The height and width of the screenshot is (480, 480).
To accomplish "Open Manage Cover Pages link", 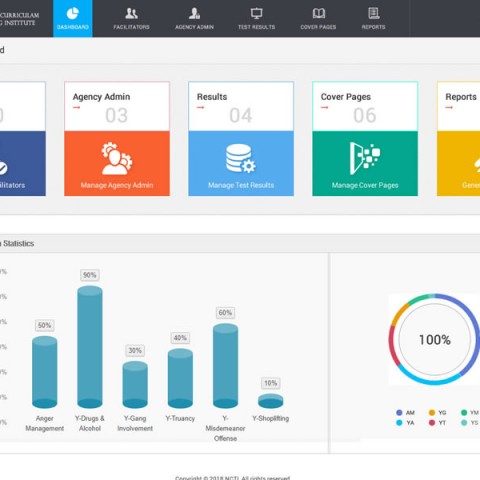I will [x=365, y=185].
